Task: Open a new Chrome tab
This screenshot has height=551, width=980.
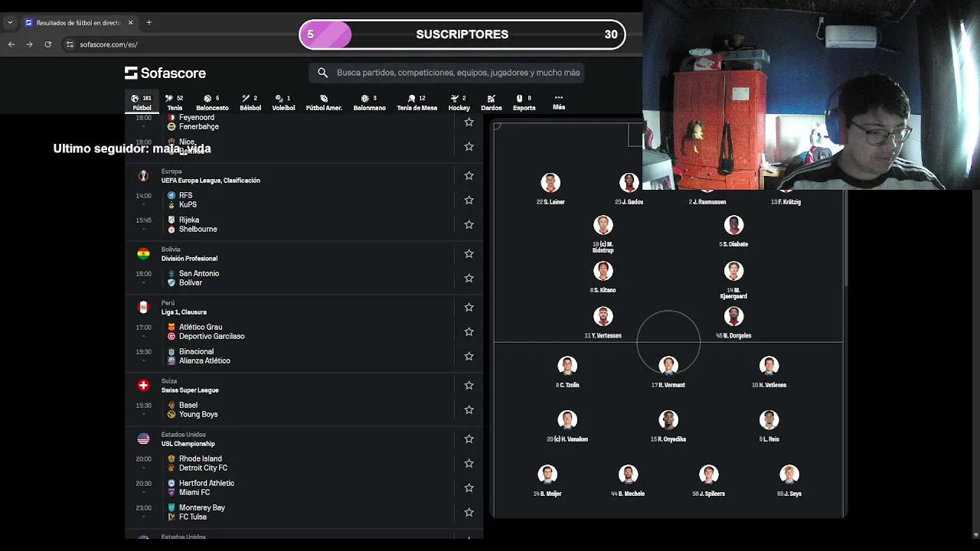Action: [x=149, y=23]
